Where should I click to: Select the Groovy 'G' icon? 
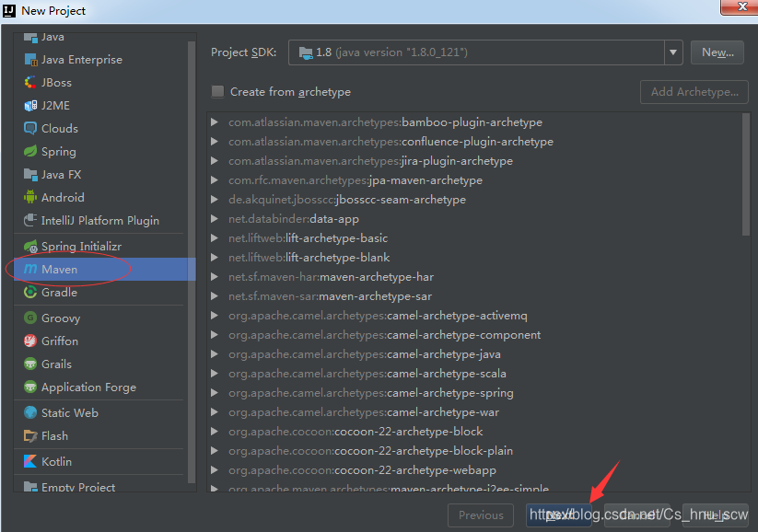click(30, 318)
